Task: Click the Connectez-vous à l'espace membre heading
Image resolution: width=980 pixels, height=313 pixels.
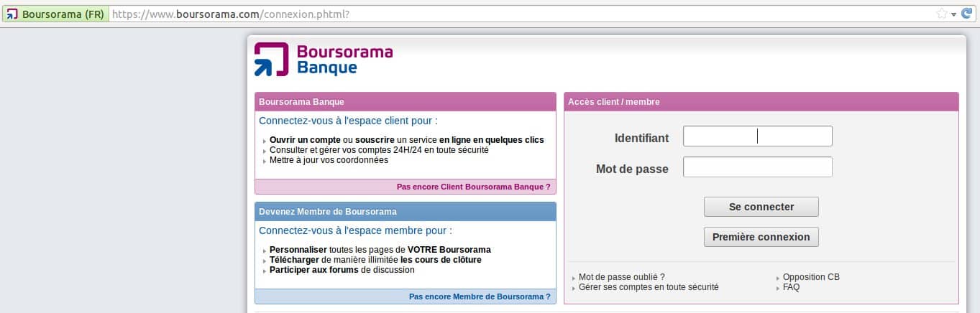Action: (x=355, y=231)
